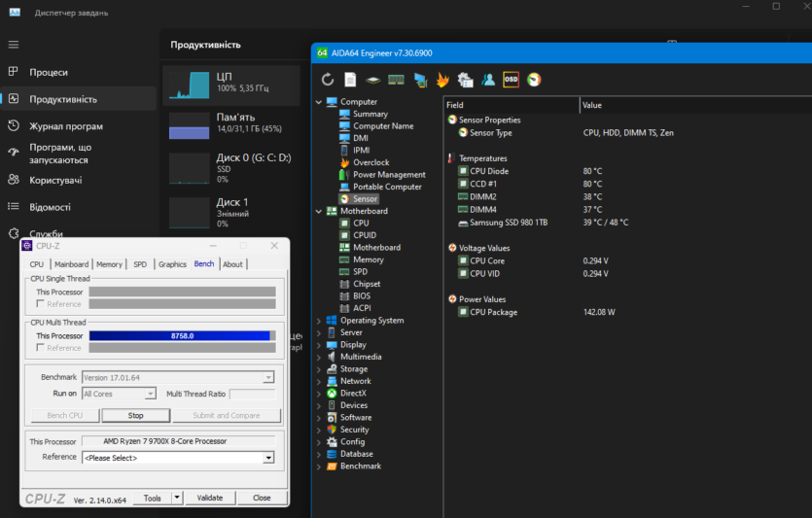
Task: Open Процеси in Task Manager sidebar
Action: pos(79,73)
